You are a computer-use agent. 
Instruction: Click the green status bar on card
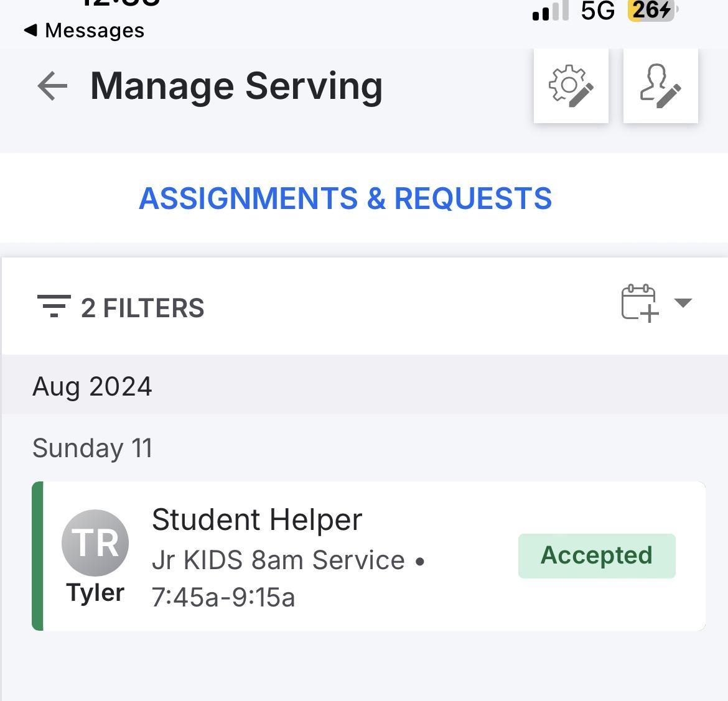37,555
